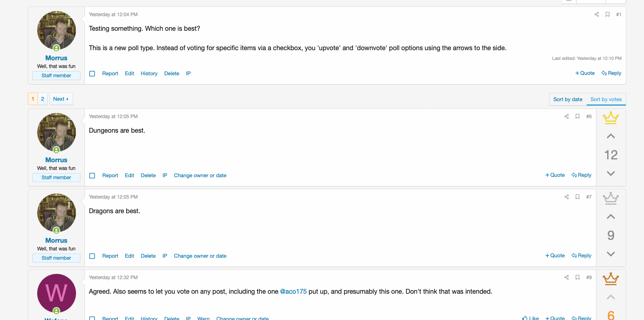Bookmark post #6 with bookmark icon
Viewport: 644px width, 320px height.
[577, 117]
